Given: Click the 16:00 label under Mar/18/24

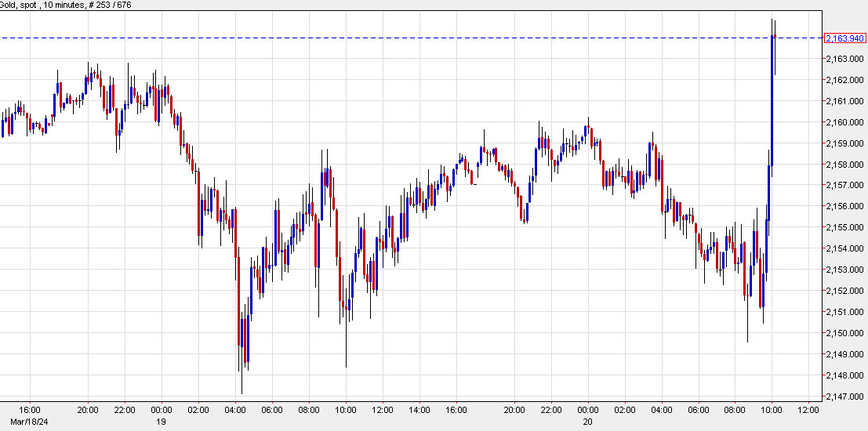Looking at the screenshot, I should coord(29,410).
